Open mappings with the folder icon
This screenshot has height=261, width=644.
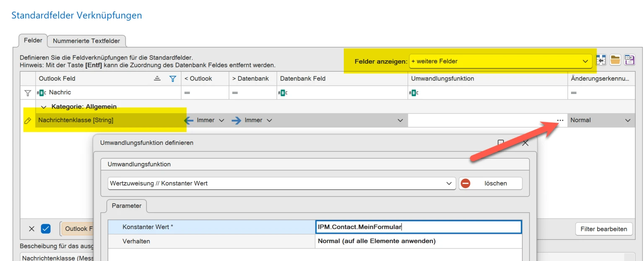point(615,60)
